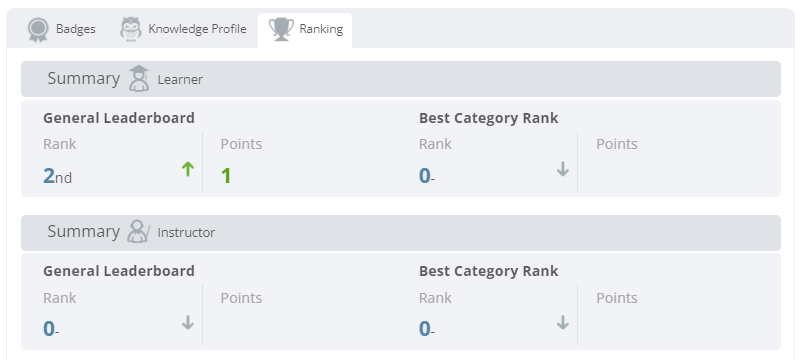802x360 pixels.
Task: Click Instructor General Leaderboard heading
Action: [119, 271]
